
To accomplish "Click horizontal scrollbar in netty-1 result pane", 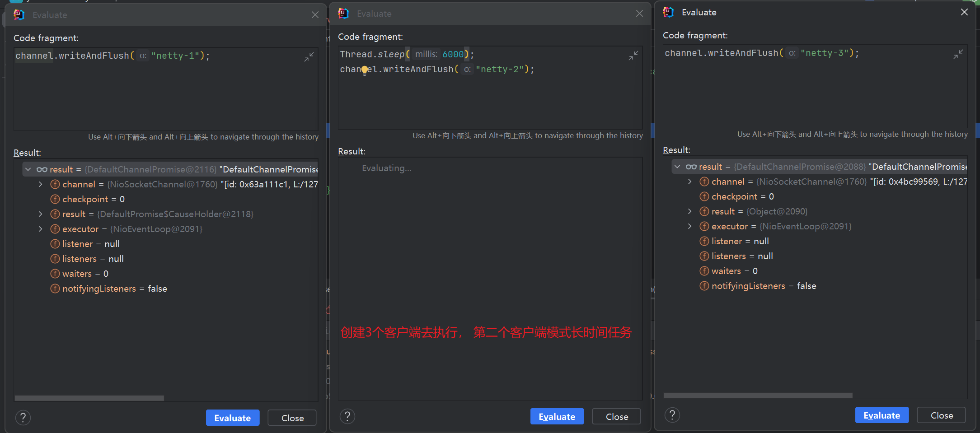I will pos(89,398).
